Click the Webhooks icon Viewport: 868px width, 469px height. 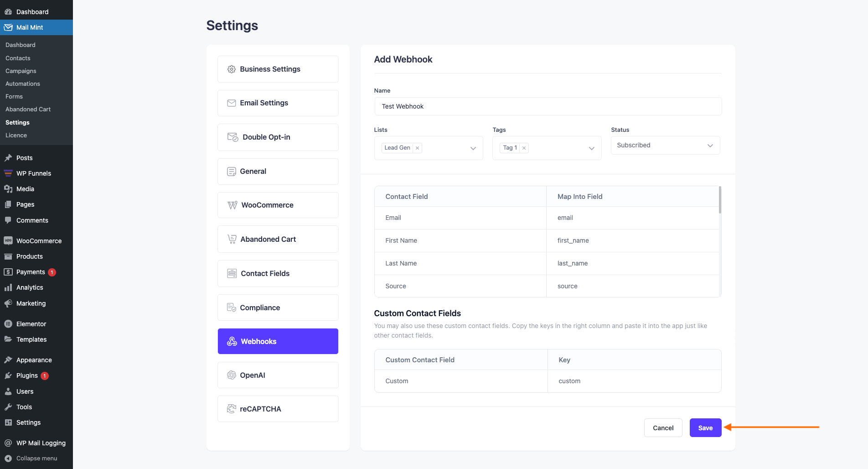tap(232, 341)
